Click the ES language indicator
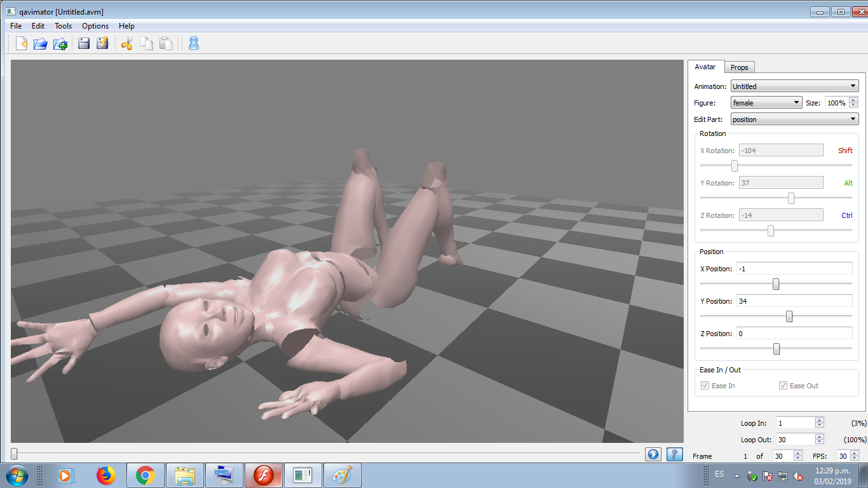Image resolution: width=868 pixels, height=488 pixels. (x=719, y=474)
